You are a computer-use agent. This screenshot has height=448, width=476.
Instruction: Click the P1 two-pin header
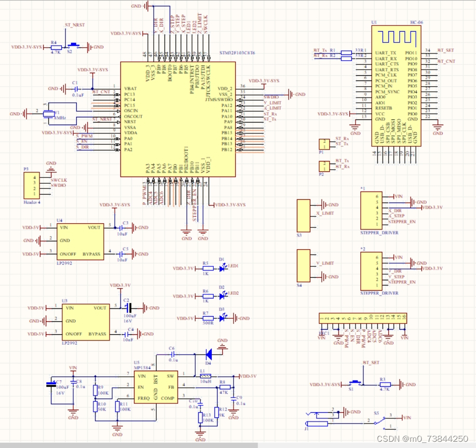[324, 144]
